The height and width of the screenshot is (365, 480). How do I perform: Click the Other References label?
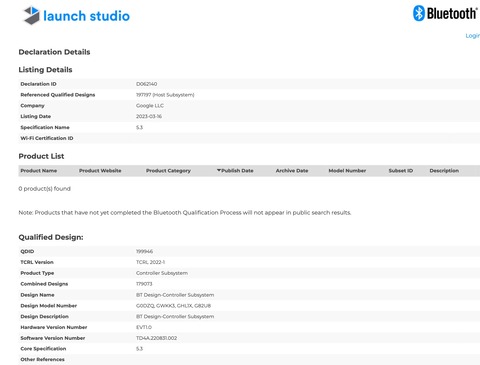coord(42,359)
